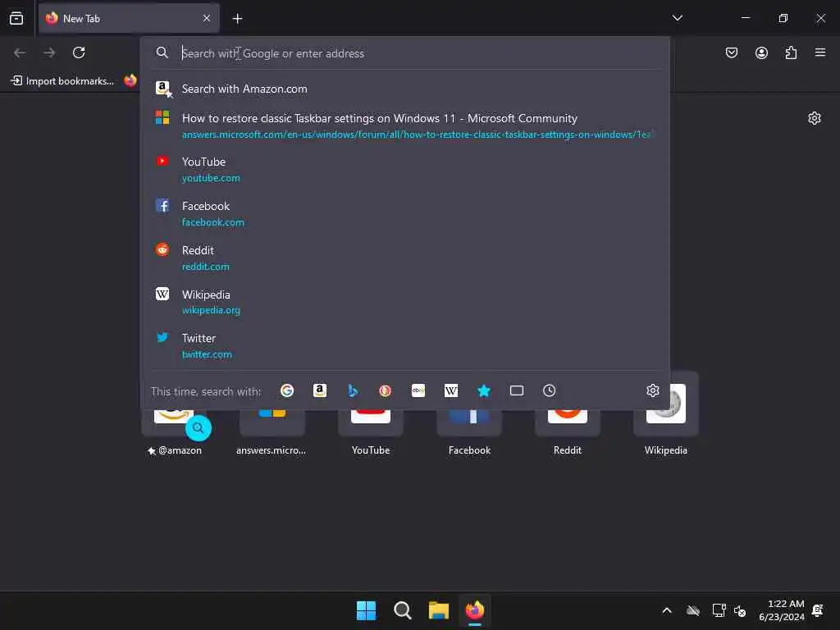Reload the current page

tap(79, 52)
